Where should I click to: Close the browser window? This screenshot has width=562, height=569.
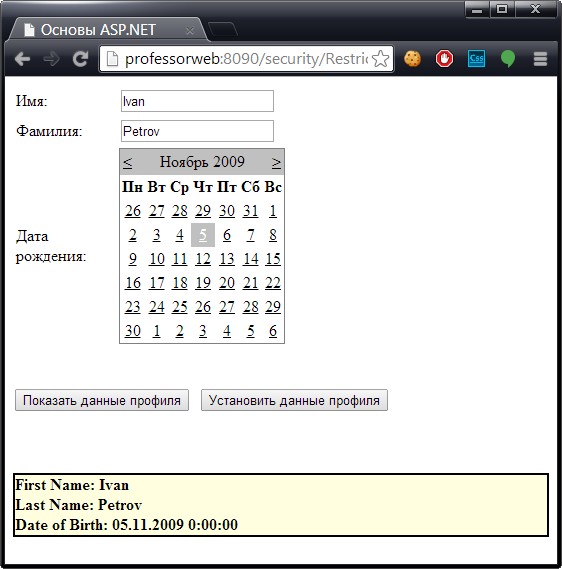click(x=536, y=9)
